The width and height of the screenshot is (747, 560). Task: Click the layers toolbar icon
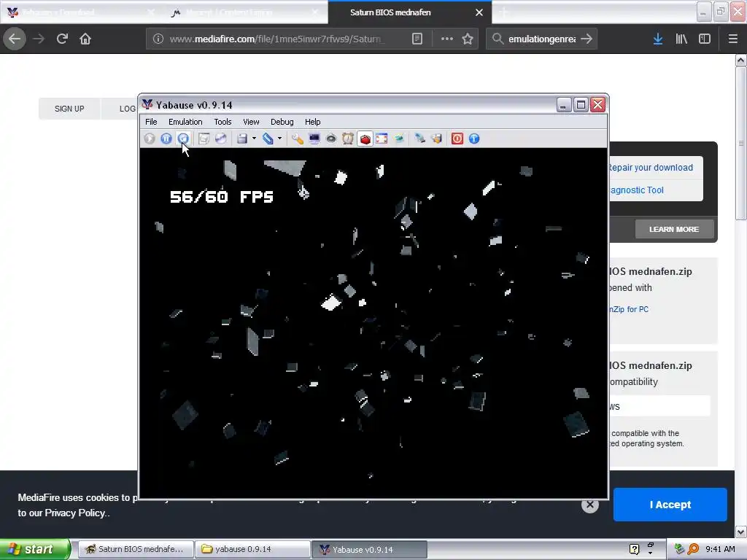tap(399, 139)
